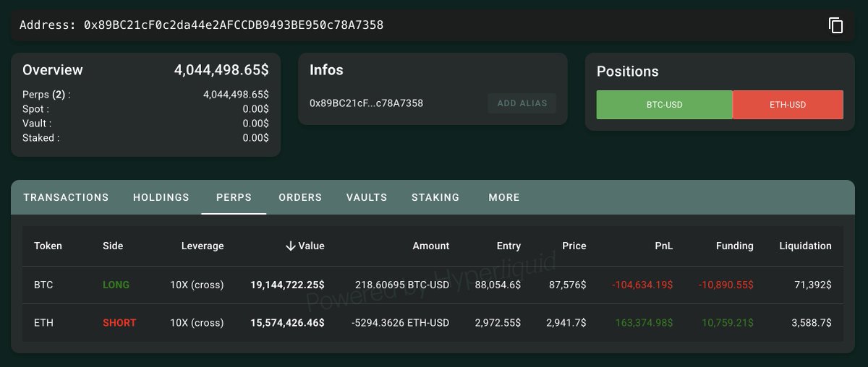Sort table by Leverage column header
This screenshot has width=868, height=367.
202,246
